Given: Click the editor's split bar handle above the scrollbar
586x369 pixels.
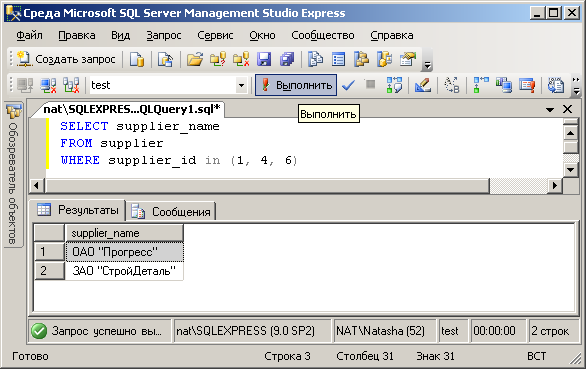Looking at the screenshot, I should (570, 122).
